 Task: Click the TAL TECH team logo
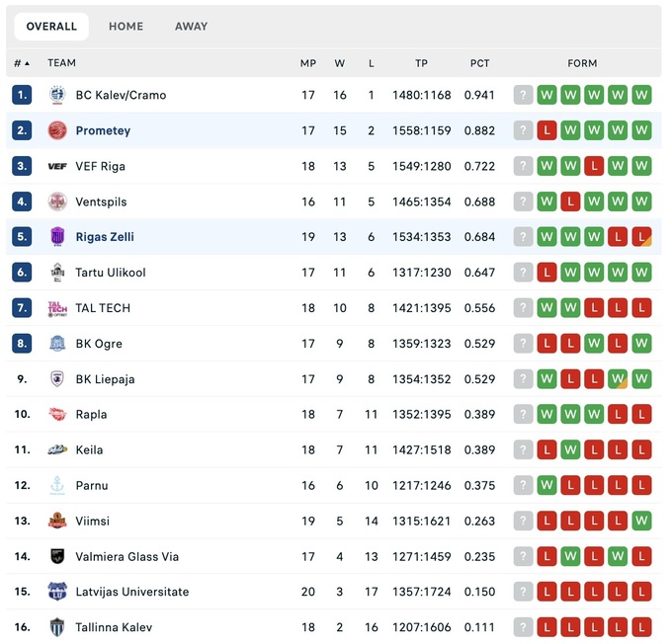(57, 308)
